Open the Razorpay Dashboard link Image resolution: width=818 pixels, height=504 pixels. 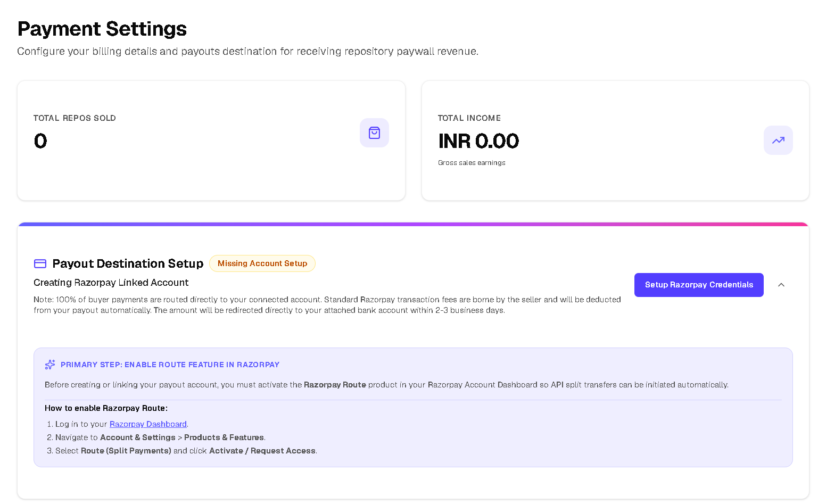148,424
